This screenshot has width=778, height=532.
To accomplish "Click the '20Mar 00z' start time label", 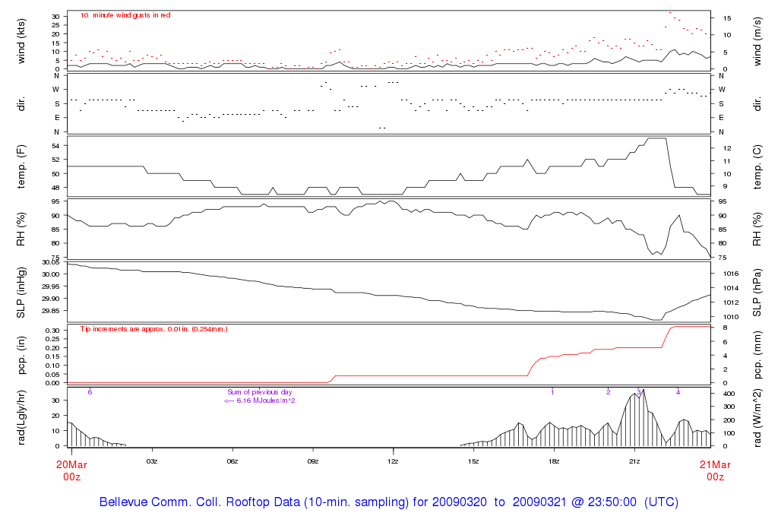I will click(x=71, y=470).
